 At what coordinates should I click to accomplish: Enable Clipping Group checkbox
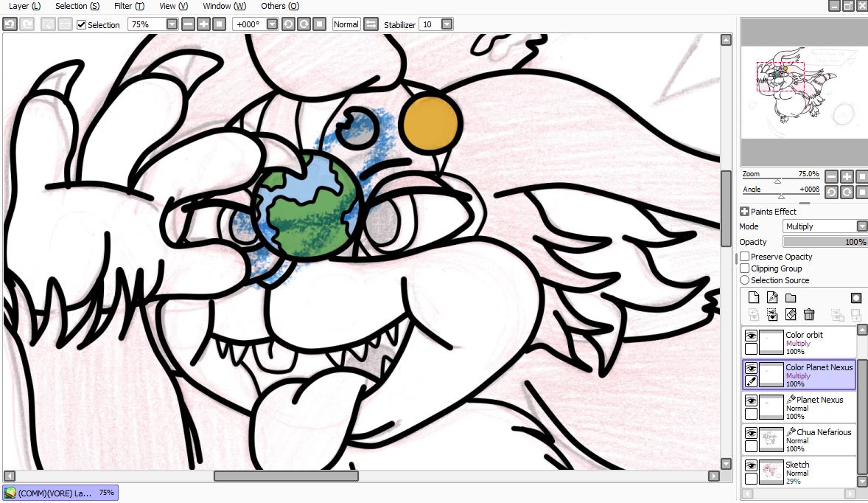pyautogui.click(x=745, y=268)
